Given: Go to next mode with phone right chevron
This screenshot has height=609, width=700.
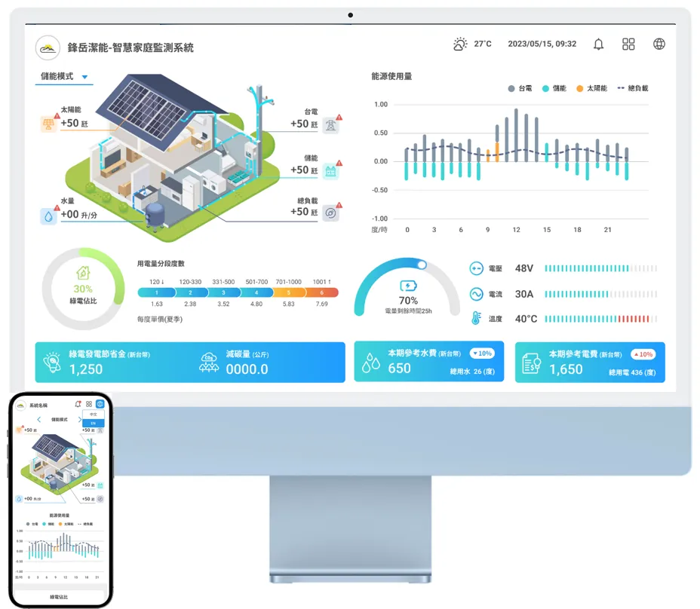Looking at the screenshot, I should 79,419.
